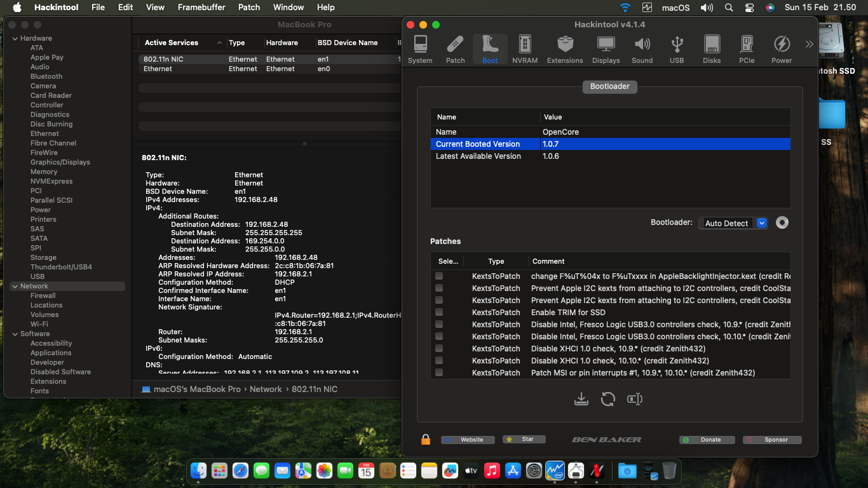Open the System tab in Hackintool toolbar
Viewport: 868px width, 488px height.
point(420,50)
